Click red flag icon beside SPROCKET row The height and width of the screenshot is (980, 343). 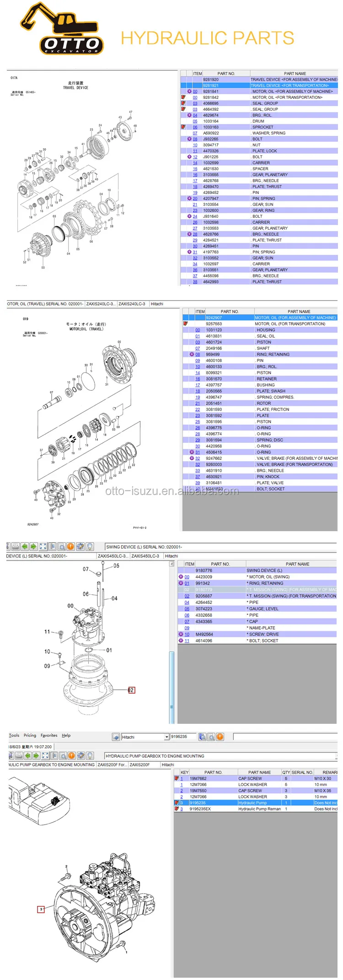click(183, 127)
